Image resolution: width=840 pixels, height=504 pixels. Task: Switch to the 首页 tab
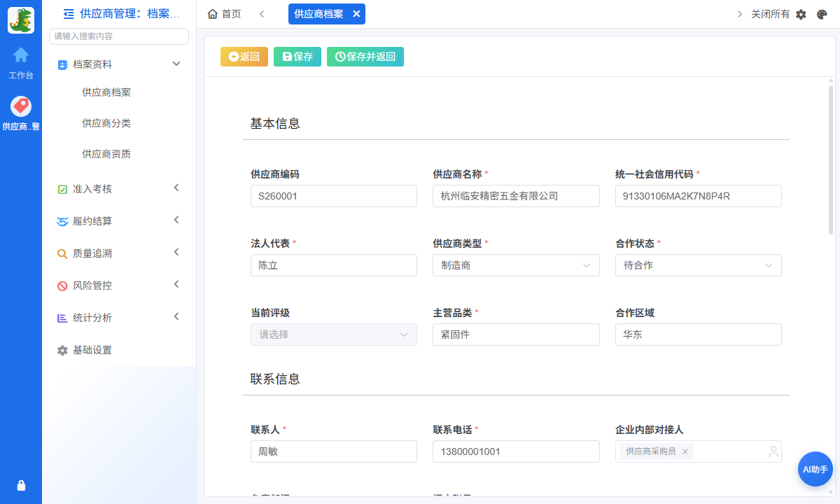[x=225, y=14]
